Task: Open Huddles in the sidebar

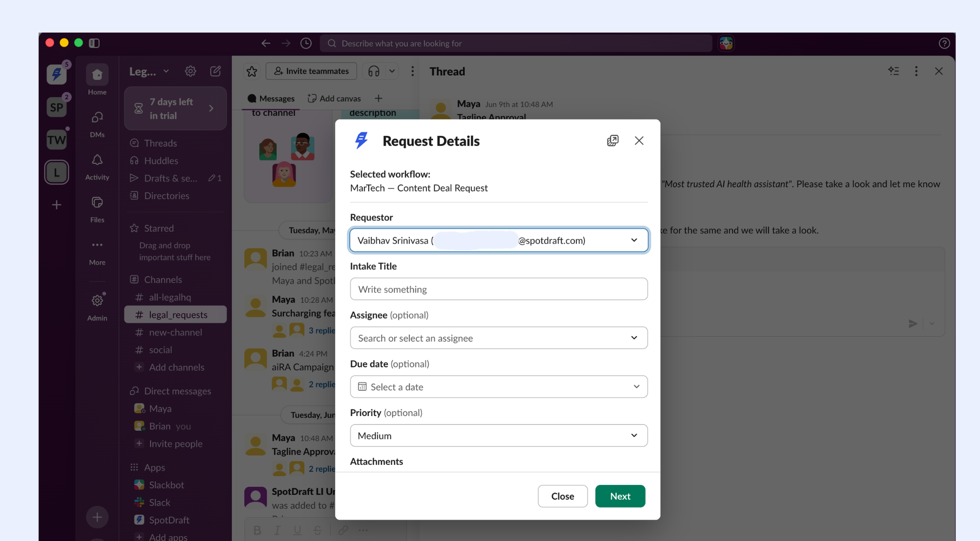Action: pos(161,161)
